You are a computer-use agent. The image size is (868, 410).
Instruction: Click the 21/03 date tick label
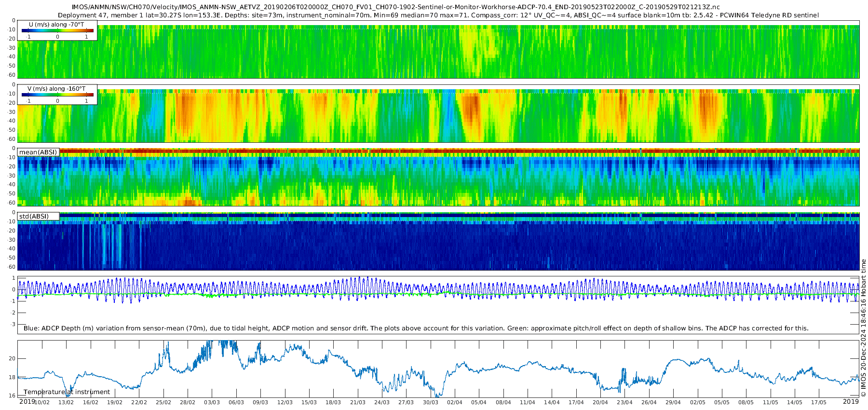[x=358, y=402]
